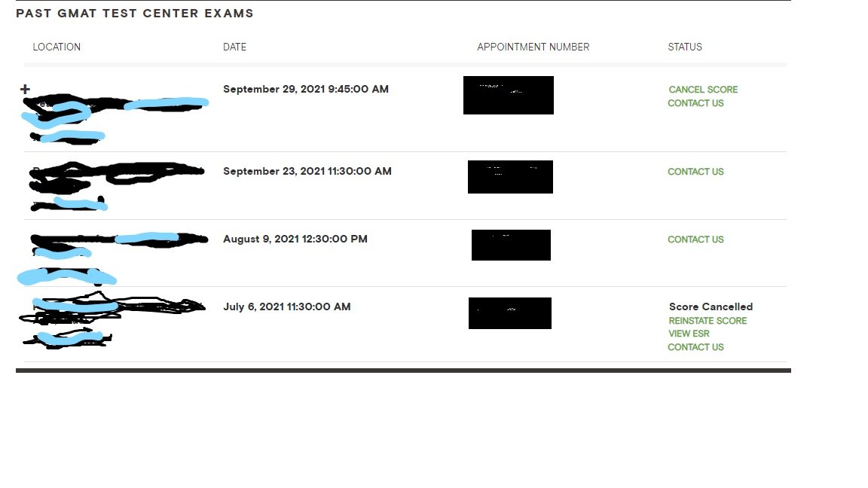Click the REINSTATE SCORE link

(708, 321)
